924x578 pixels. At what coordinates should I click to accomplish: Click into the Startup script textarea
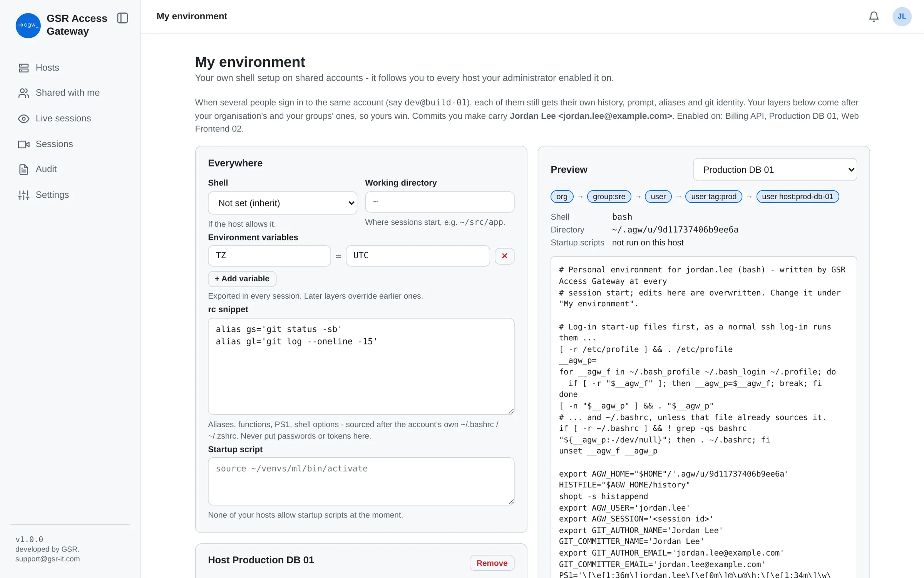click(x=361, y=481)
